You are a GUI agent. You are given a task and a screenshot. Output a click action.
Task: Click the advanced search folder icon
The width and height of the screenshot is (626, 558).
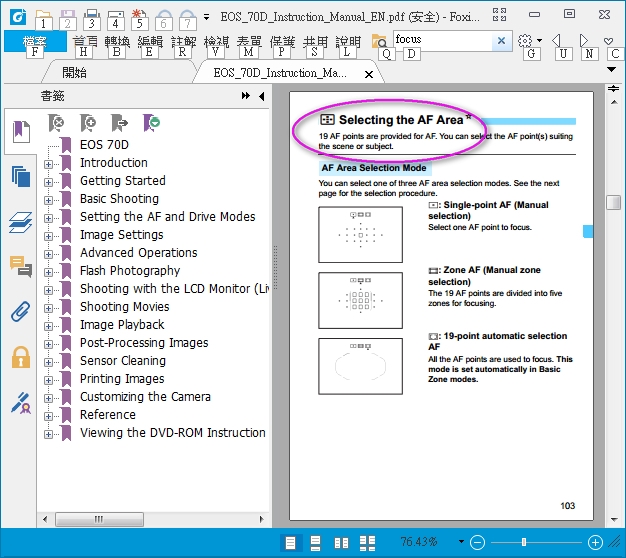pyautogui.click(x=379, y=41)
